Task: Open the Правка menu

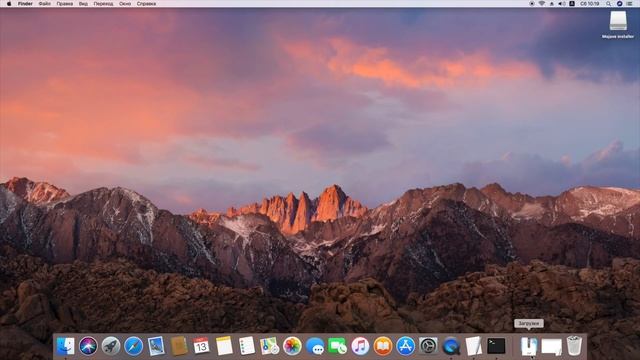Action: [64, 4]
